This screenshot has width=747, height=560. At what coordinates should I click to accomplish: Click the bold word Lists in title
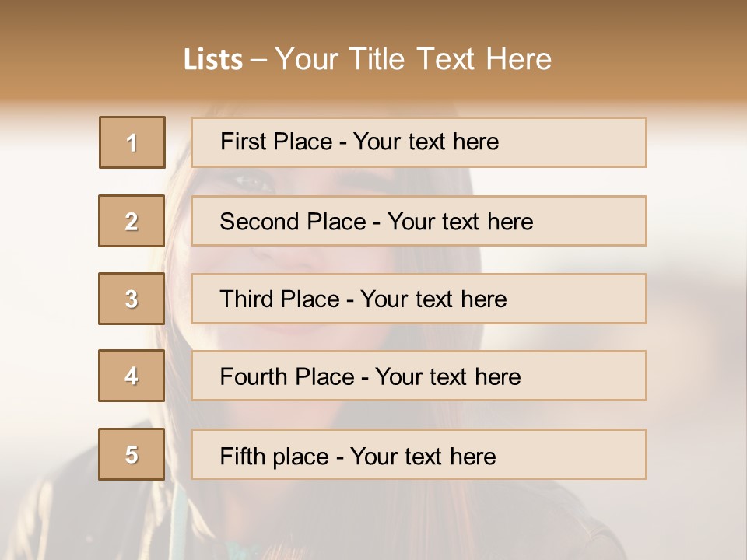[213, 60]
